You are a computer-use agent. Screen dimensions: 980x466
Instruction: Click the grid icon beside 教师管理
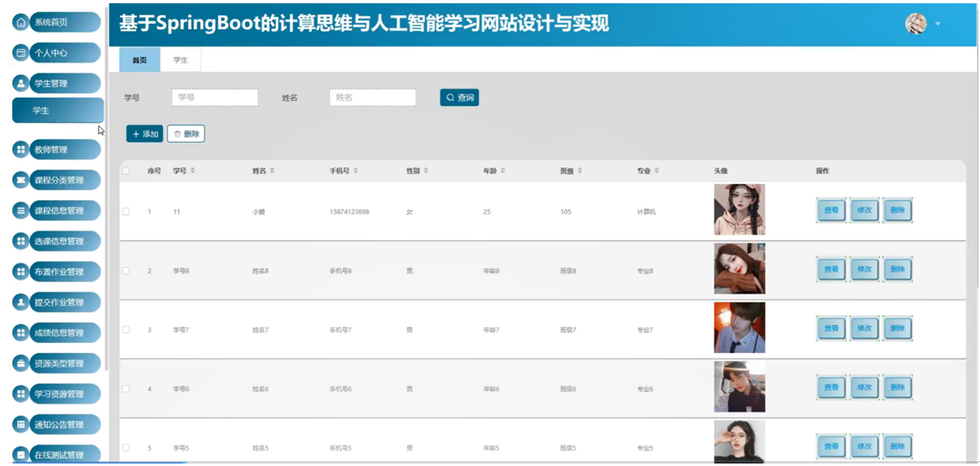(21, 150)
